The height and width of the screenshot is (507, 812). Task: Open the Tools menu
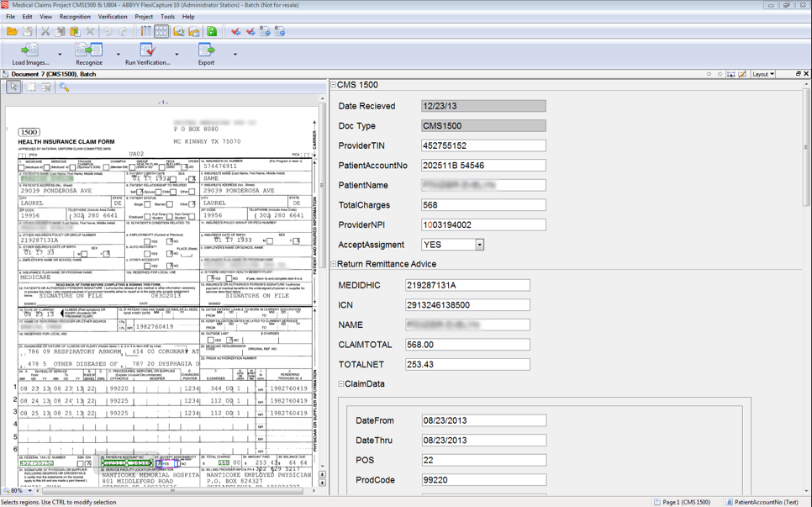coord(168,17)
